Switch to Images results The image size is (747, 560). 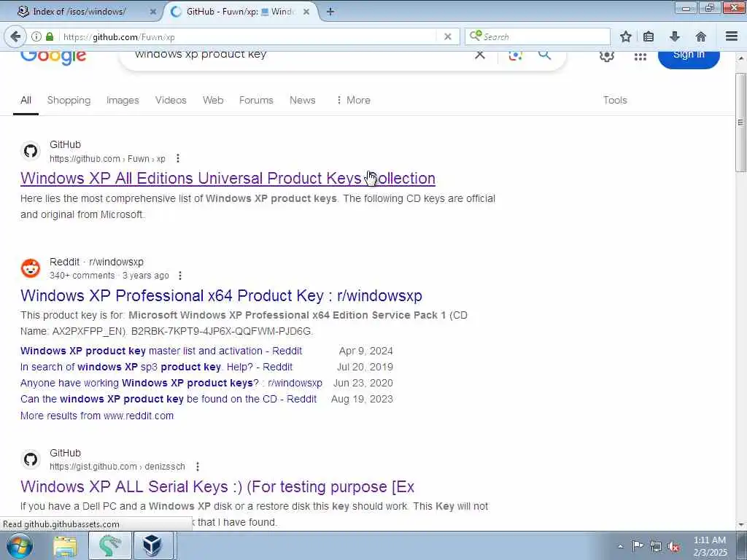(x=123, y=100)
